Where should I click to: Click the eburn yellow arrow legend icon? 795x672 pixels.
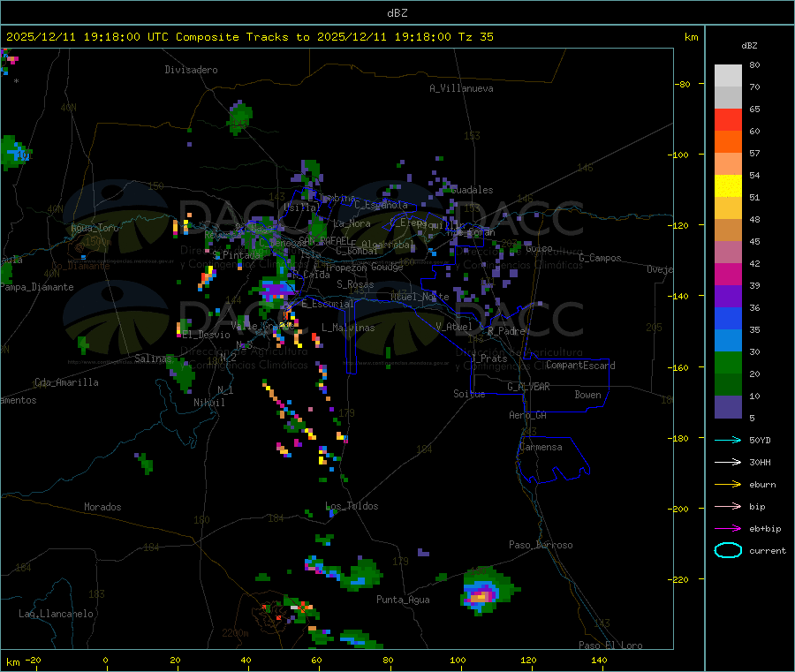pyautogui.click(x=728, y=485)
